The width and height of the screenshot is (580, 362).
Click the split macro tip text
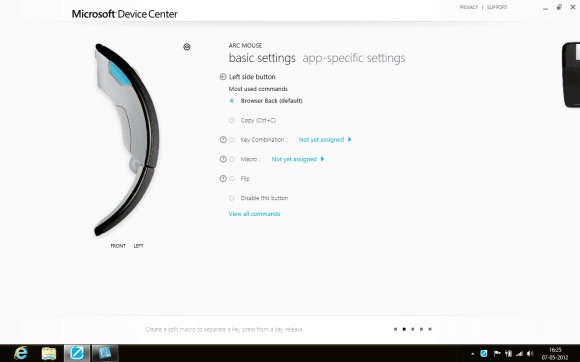click(225, 329)
